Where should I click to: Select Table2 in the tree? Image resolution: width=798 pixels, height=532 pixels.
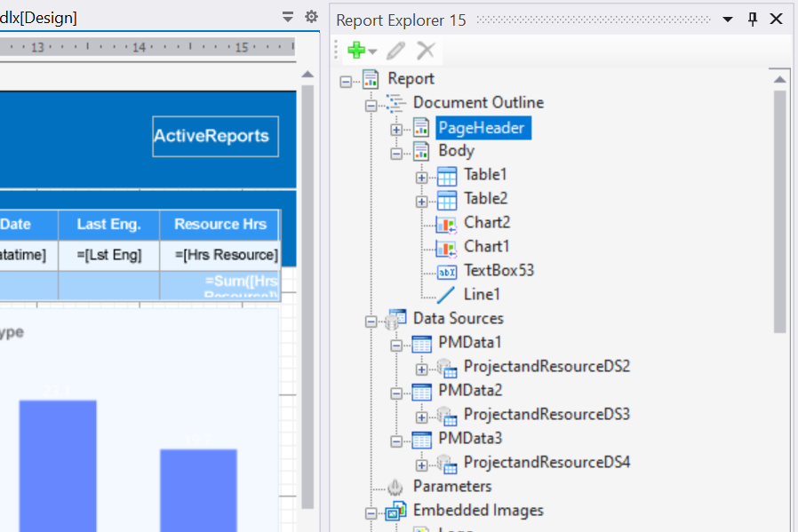(x=486, y=198)
